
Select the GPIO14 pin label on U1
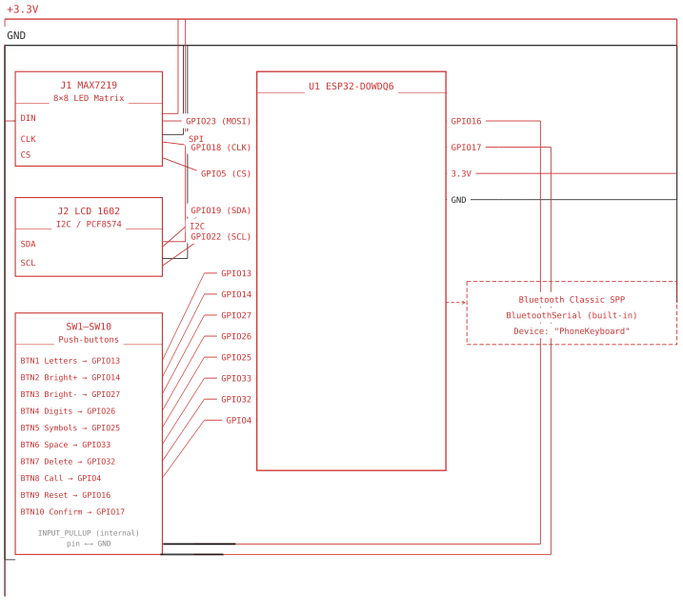pos(236,294)
